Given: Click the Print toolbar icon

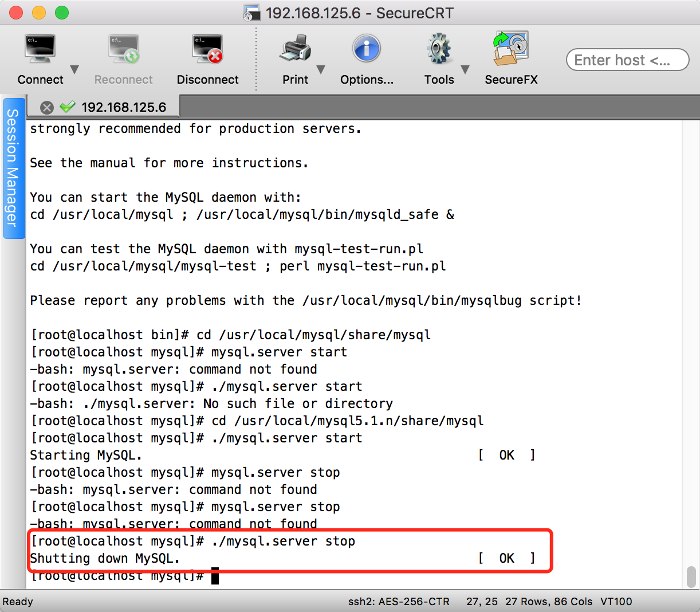Looking at the screenshot, I should point(295,49).
